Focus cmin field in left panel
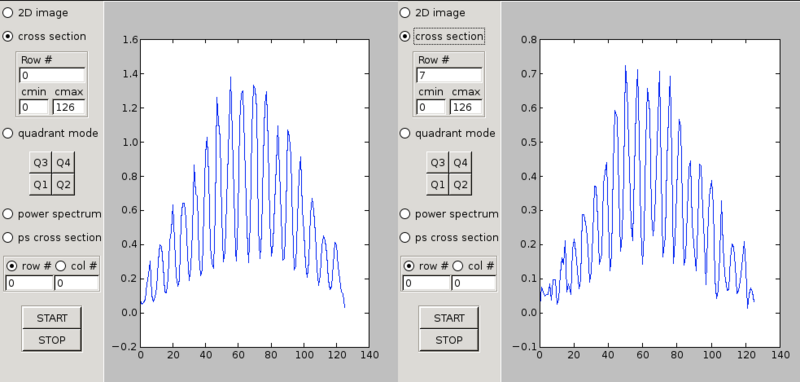Image resolution: width=800 pixels, height=382 pixels. [34, 107]
